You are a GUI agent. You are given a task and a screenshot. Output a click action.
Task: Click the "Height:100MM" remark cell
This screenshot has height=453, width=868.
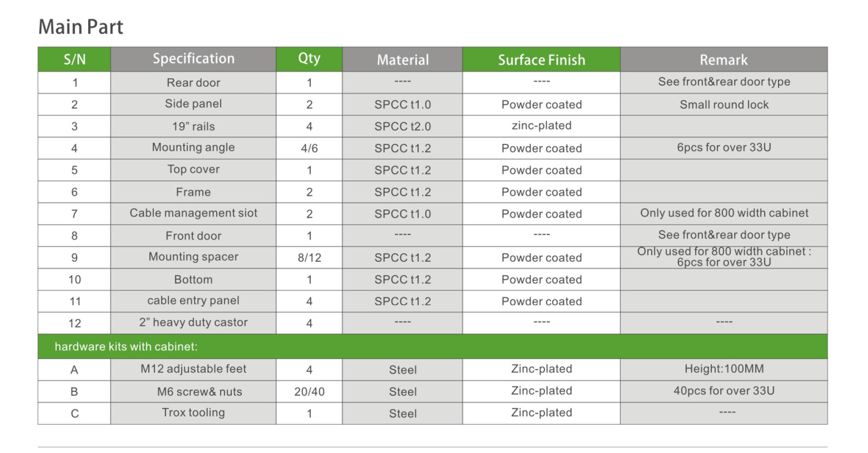[724, 369]
